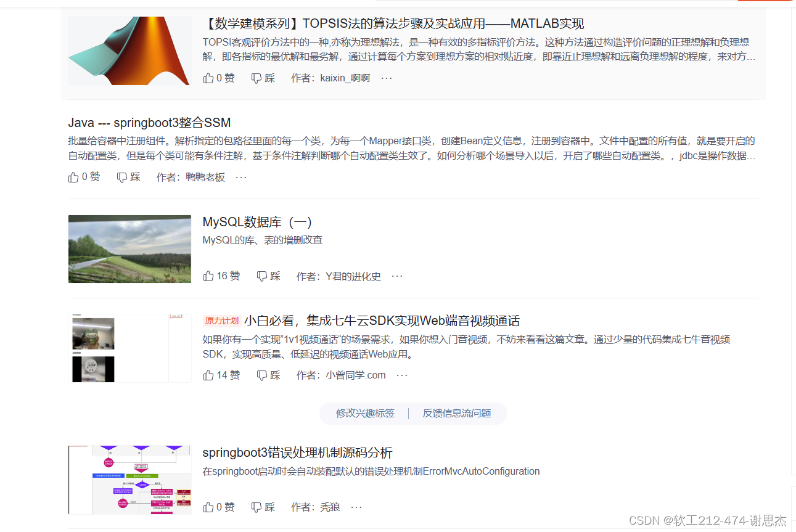Viewport: 796px width, 532px height.
Task: Expand the more options menu next to 鸭鸭老板
Action: (x=240, y=177)
